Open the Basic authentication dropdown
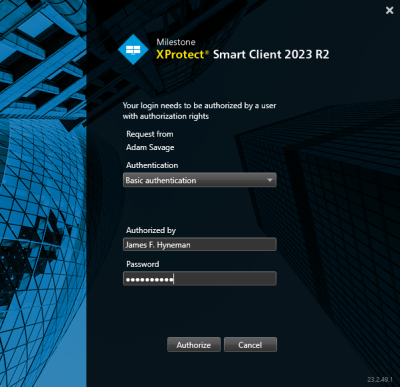The image size is (400, 387). tap(200, 180)
